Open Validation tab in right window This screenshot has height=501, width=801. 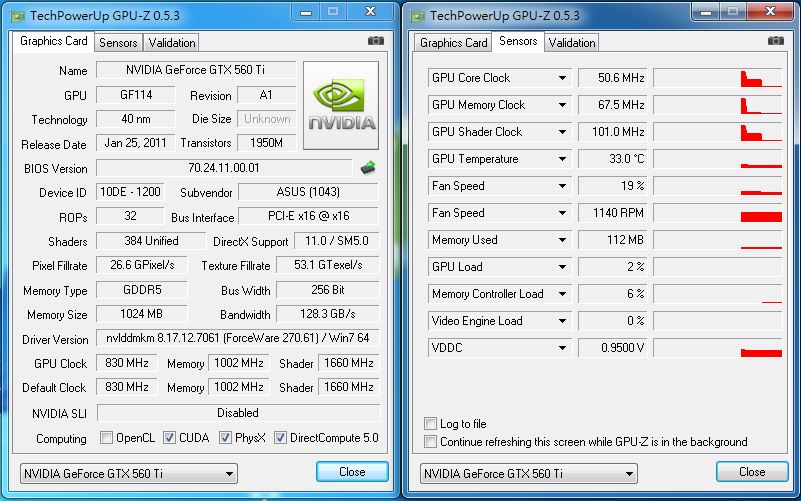[x=572, y=43]
